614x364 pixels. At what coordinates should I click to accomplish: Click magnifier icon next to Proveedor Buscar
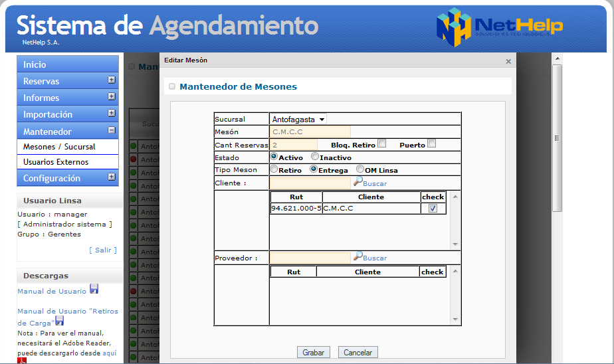[358, 256]
